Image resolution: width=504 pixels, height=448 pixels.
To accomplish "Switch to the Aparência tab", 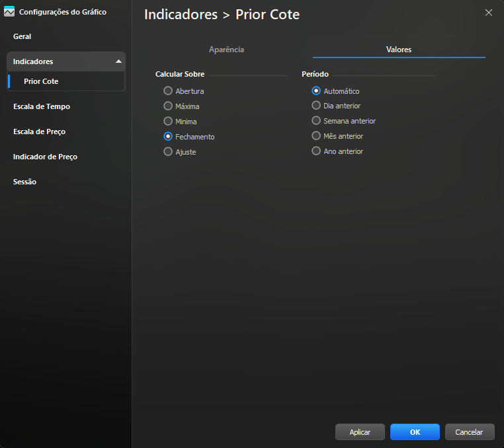I will (x=226, y=50).
